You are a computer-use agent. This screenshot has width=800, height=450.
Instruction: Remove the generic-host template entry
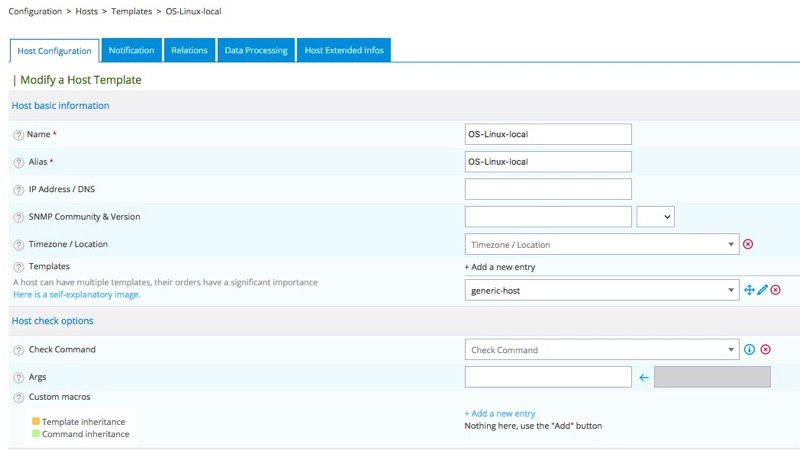pos(775,290)
